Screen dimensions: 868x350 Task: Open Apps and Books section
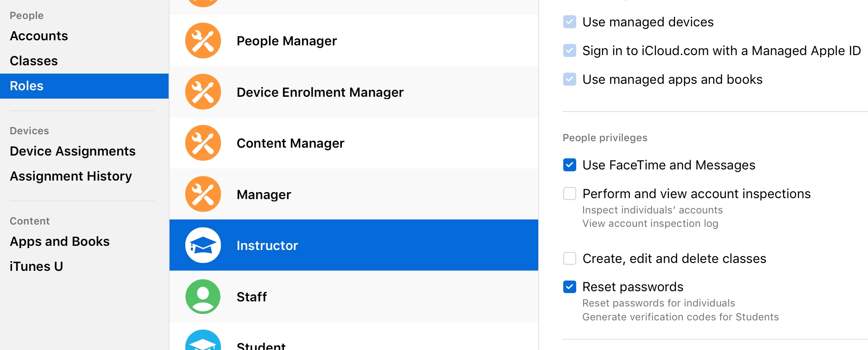[60, 242]
